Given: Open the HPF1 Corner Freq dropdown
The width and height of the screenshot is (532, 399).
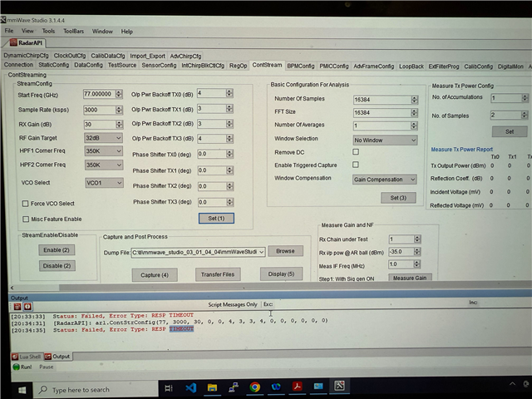Looking at the screenshot, I should pyautogui.click(x=103, y=151).
